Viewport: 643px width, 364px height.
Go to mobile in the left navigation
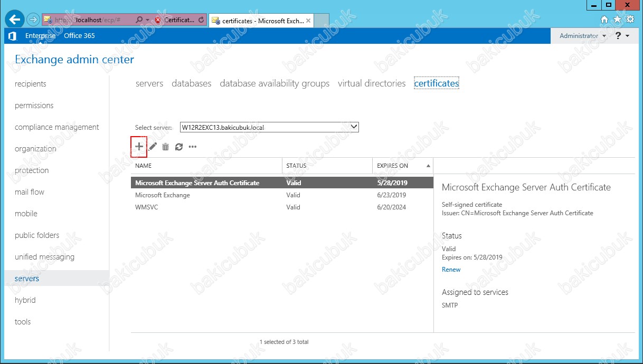point(26,214)
